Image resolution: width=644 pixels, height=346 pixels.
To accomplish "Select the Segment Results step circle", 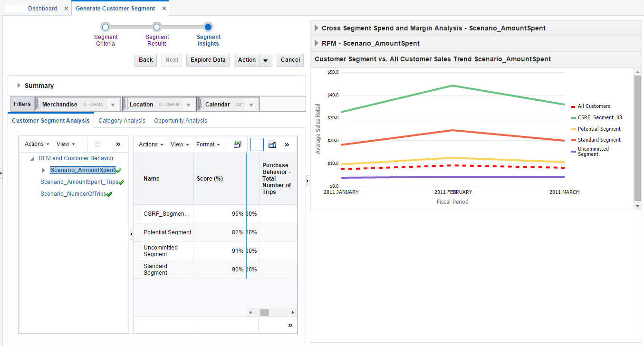I will click(157, 27).
